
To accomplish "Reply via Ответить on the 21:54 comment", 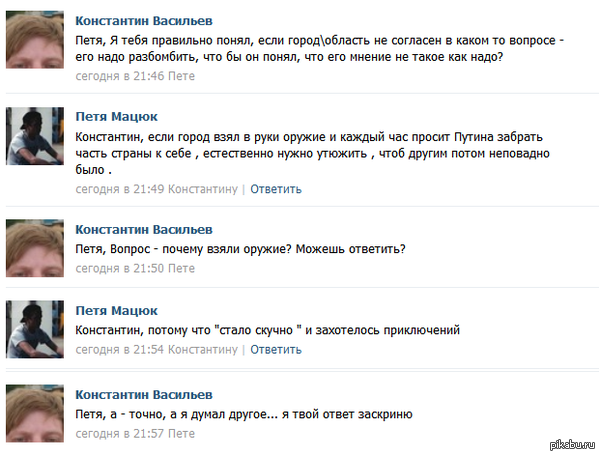I will [x=275, y=350].
